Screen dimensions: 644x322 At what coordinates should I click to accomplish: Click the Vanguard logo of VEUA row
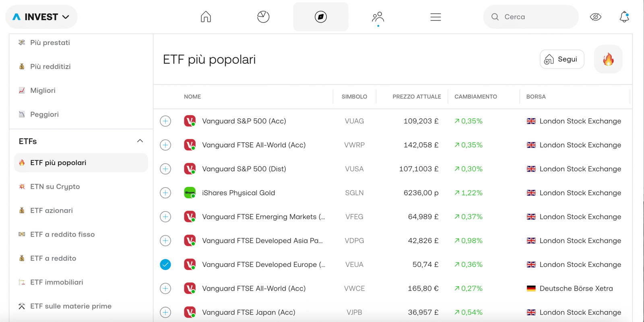[x=190, y=265]
